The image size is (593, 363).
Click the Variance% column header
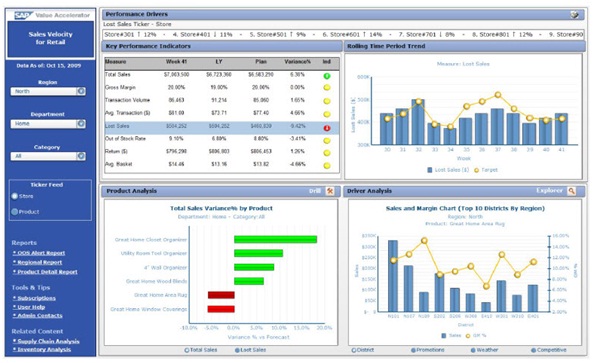298,61
